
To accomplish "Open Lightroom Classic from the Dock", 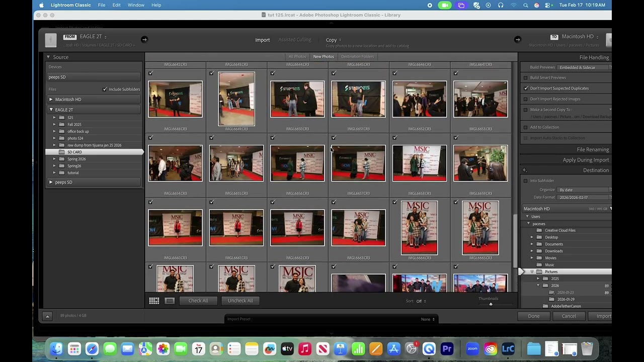I will click(x=508, y=348).
